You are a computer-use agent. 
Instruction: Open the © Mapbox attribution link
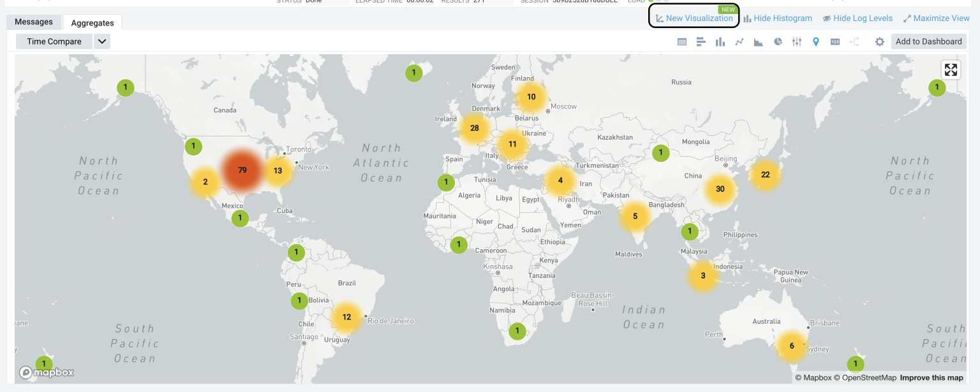click(813, 378)
